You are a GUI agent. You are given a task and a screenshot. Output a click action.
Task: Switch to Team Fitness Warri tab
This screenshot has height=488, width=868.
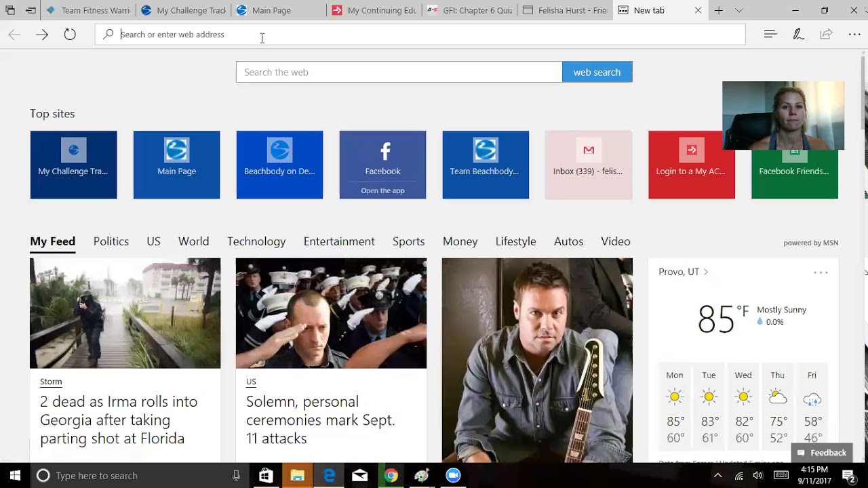pos(88,10)
